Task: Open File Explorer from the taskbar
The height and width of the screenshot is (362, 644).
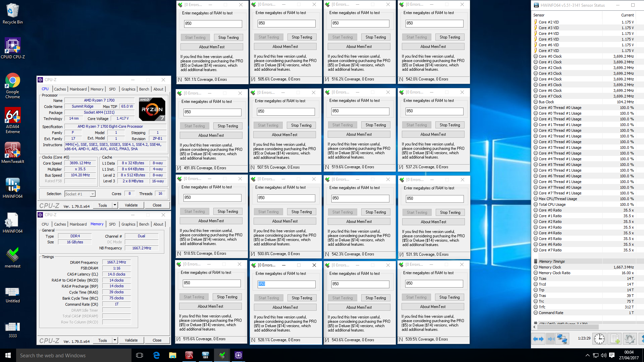Action: click(x=173, y=355)
